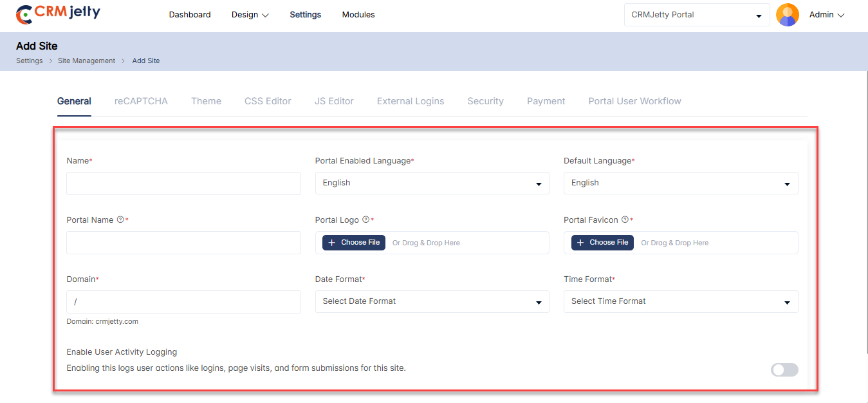
Task: Choose File for Portal Logo
Action: click(x=354, y=243)
